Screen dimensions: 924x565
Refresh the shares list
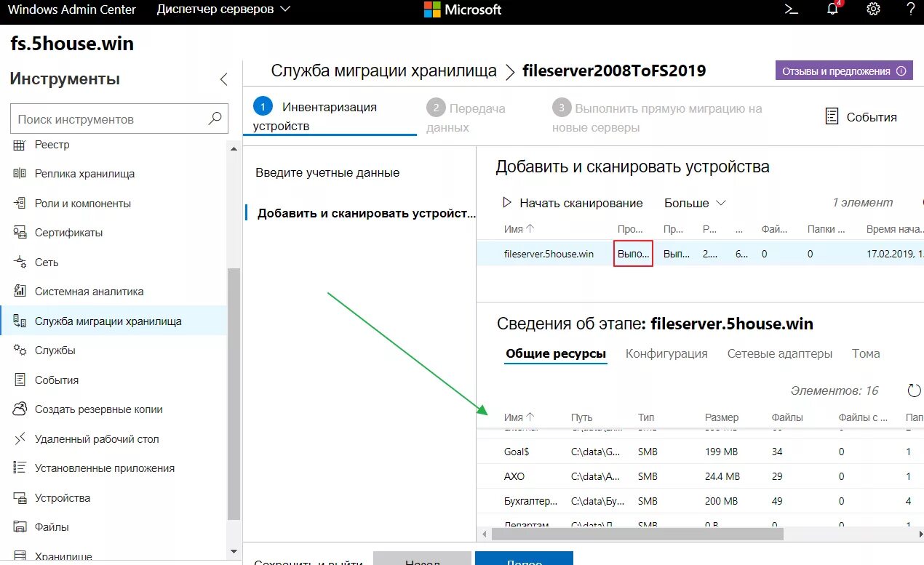pos(914,390)
